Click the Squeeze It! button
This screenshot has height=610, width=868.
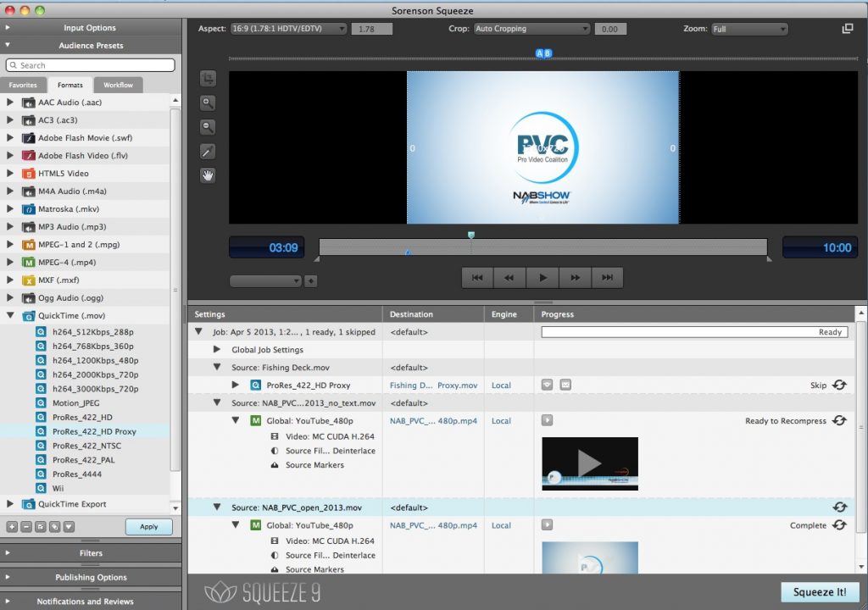[820, 591]
